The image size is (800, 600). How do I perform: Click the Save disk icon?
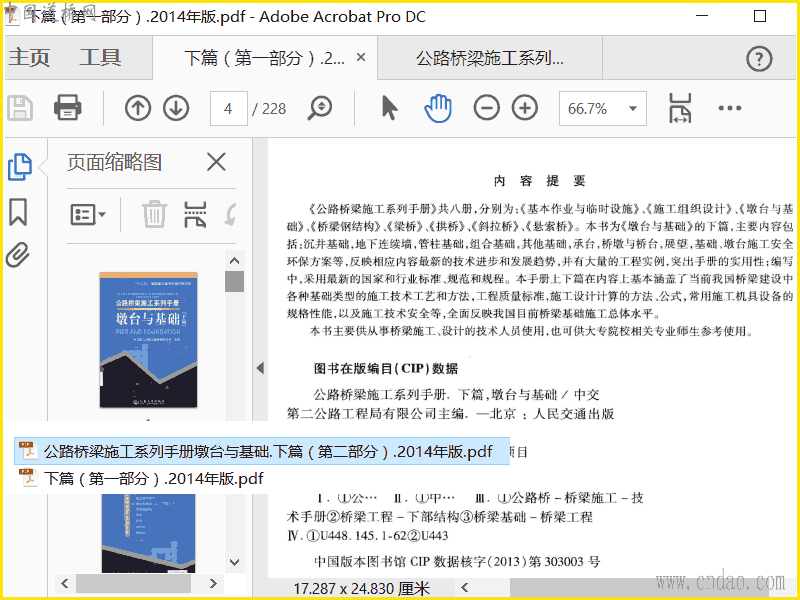pos(20,108)
